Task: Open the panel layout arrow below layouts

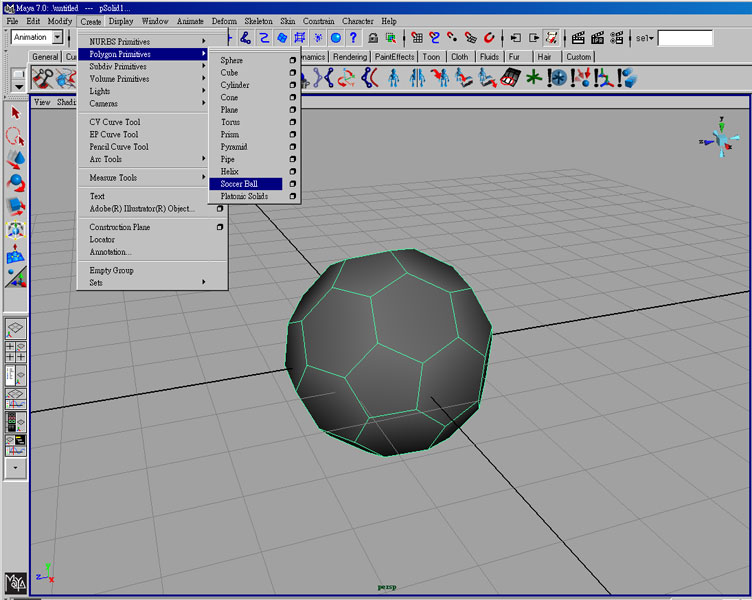Action: click(15, 468)
